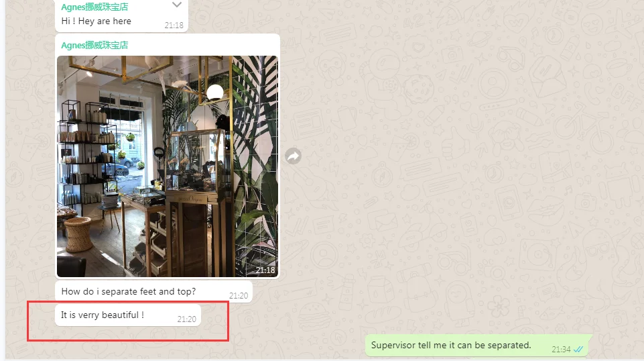Click the 21:18 timestamp on the first message
Image resolution: width=644 pixels, height=361 pixels.
click(x=174, y=25)
